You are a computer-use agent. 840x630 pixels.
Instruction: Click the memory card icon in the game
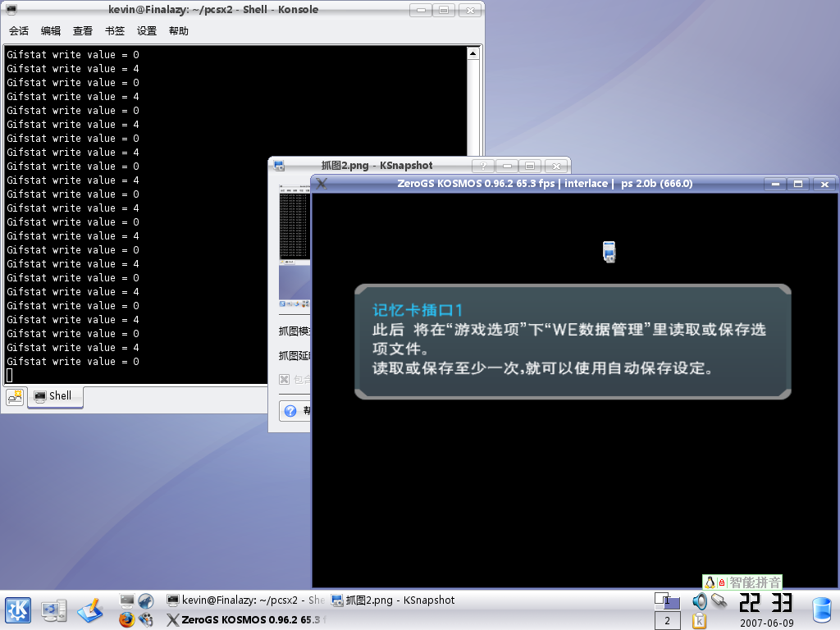(609, 252)
